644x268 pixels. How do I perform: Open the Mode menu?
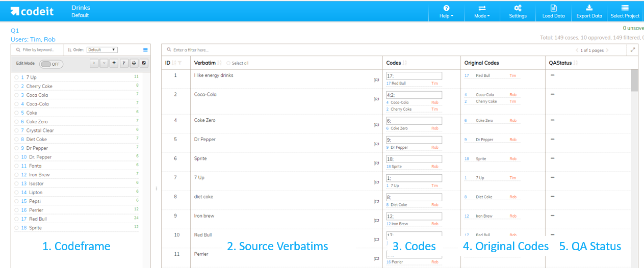click(x=482, y=11)
